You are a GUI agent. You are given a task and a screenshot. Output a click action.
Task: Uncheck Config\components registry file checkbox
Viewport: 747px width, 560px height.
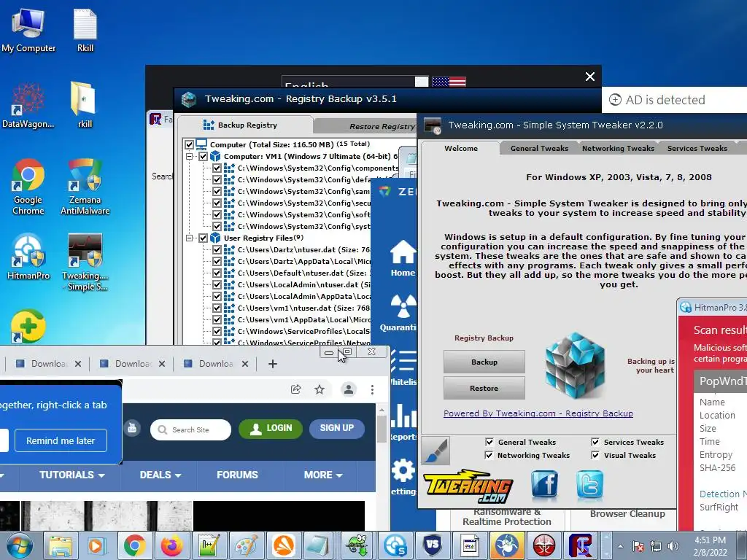[217, 168]
